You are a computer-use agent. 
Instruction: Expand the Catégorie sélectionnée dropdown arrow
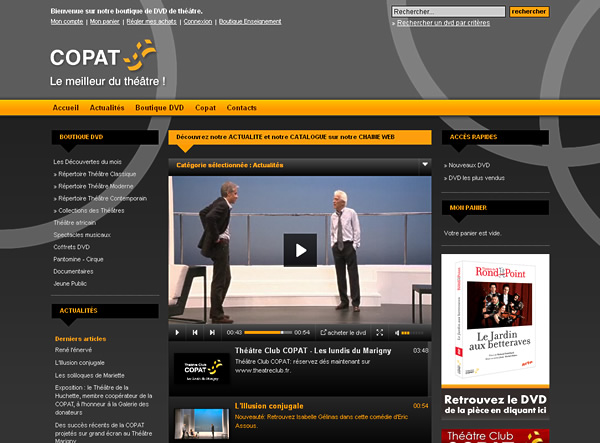pos(425,164)
